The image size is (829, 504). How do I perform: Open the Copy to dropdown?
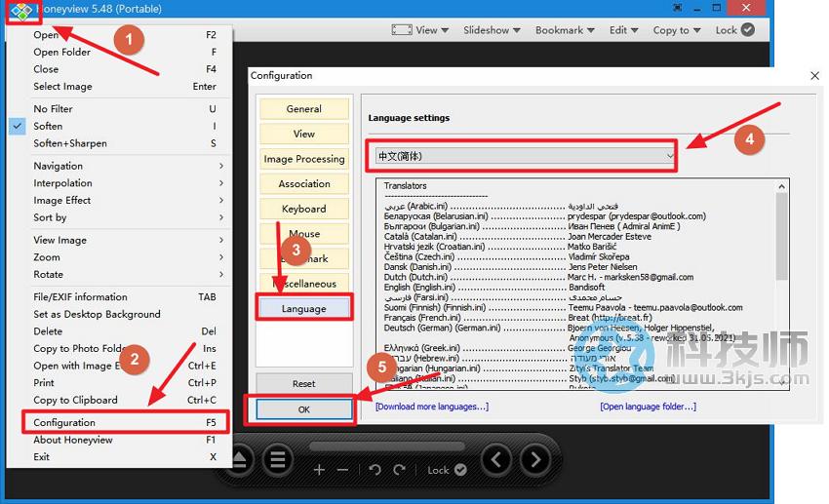(x=677, y=30)
